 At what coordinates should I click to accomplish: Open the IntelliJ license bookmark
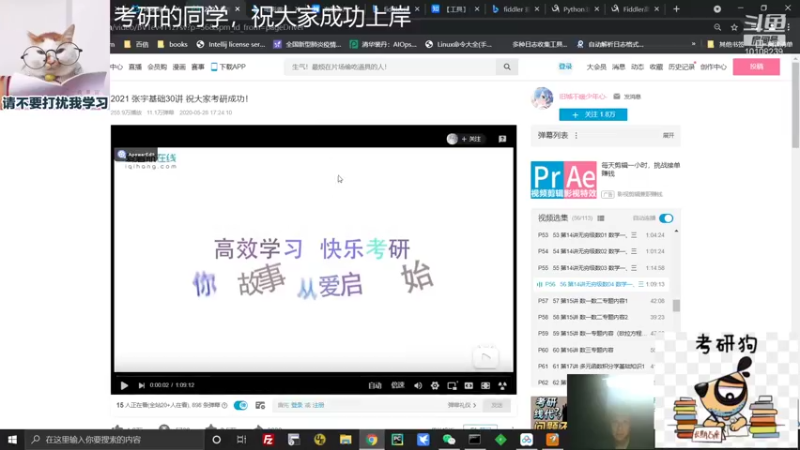(x=231, y=44)
